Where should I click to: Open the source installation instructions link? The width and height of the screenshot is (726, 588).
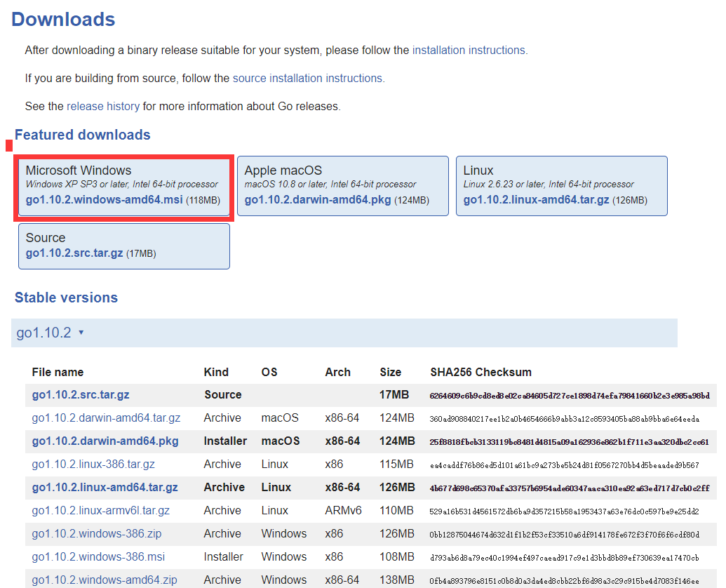[309, 79]
